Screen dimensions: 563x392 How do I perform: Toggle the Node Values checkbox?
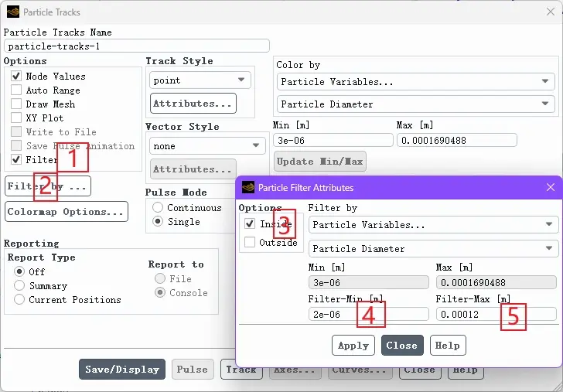coord(16,76)
